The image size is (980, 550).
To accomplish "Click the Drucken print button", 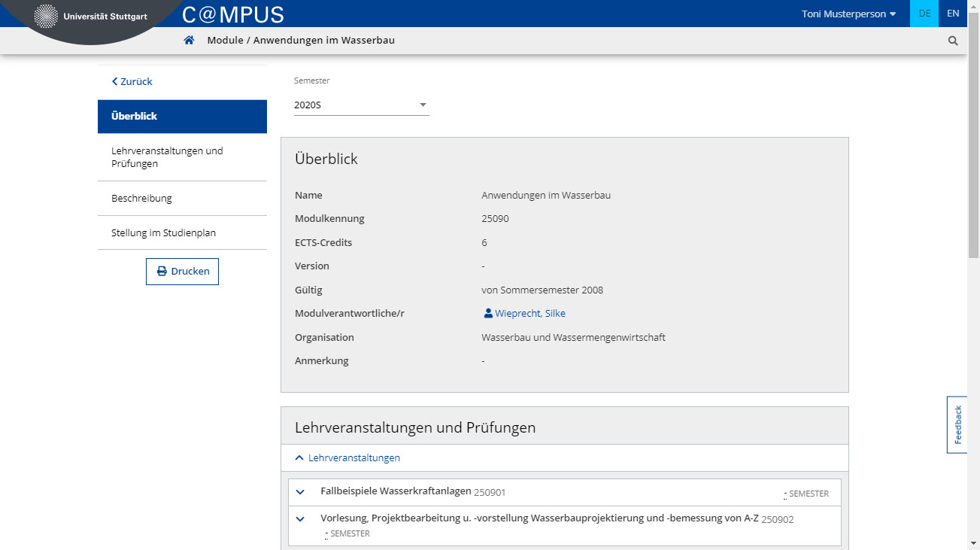I will 182,272.
